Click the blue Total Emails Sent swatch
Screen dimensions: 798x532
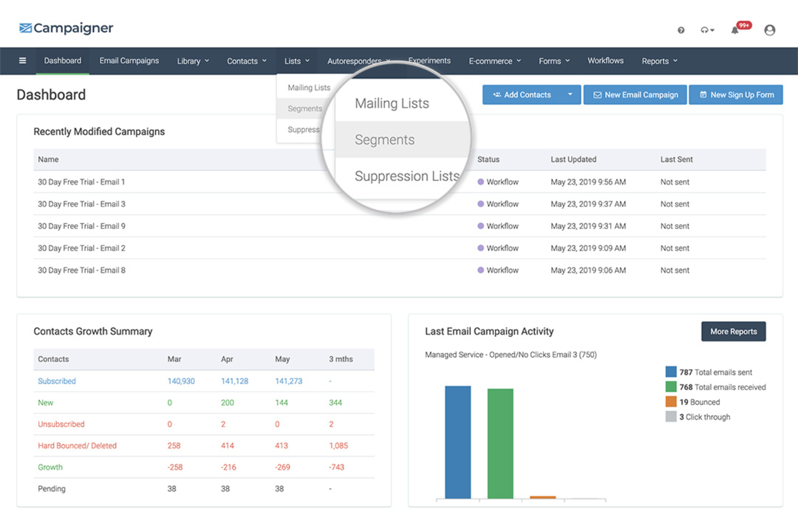(x=670, y=371)
